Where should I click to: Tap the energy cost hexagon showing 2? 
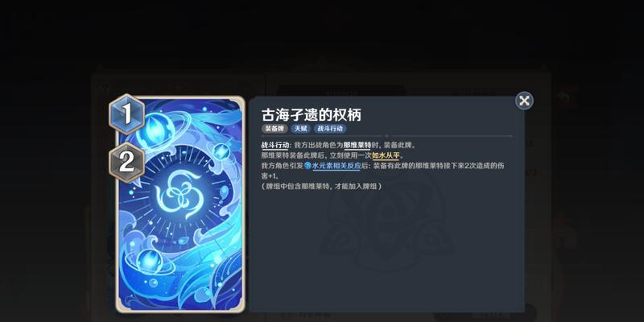(x=126, y=163)
